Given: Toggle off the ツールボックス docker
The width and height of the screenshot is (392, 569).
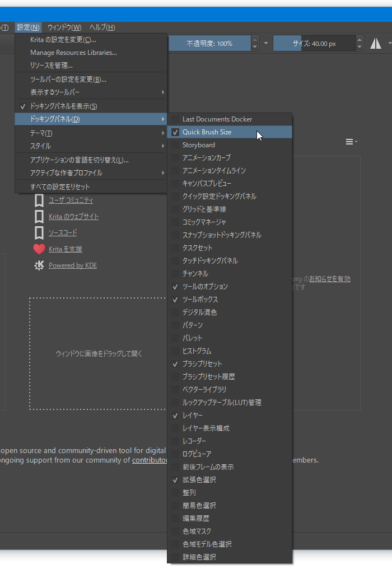Looking at the screenshot, I should (230, 300).
